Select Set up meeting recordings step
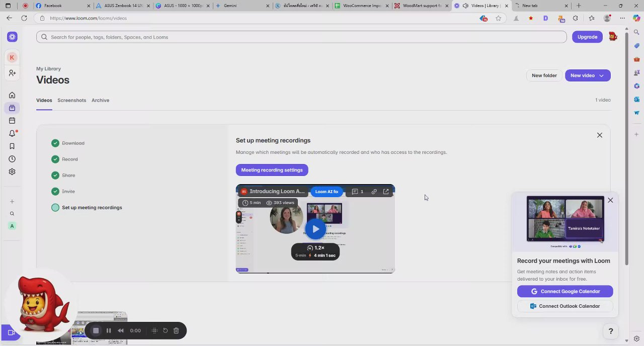The height and width of the screenshot is (346, 644). click(x=87, y=208)
